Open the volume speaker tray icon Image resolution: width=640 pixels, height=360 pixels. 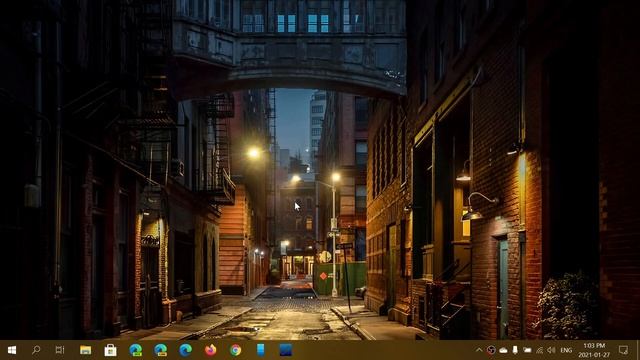[x=551, y=350]
